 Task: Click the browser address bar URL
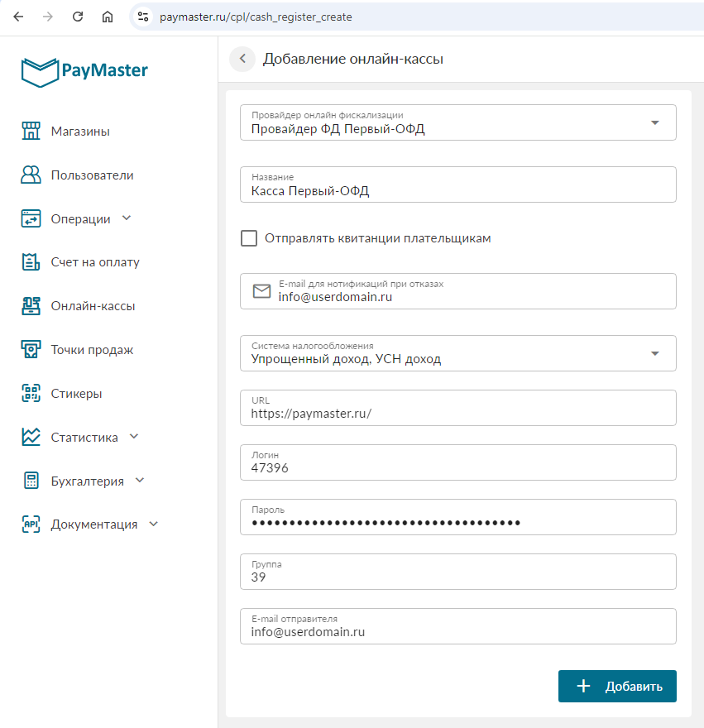[256, 17]
